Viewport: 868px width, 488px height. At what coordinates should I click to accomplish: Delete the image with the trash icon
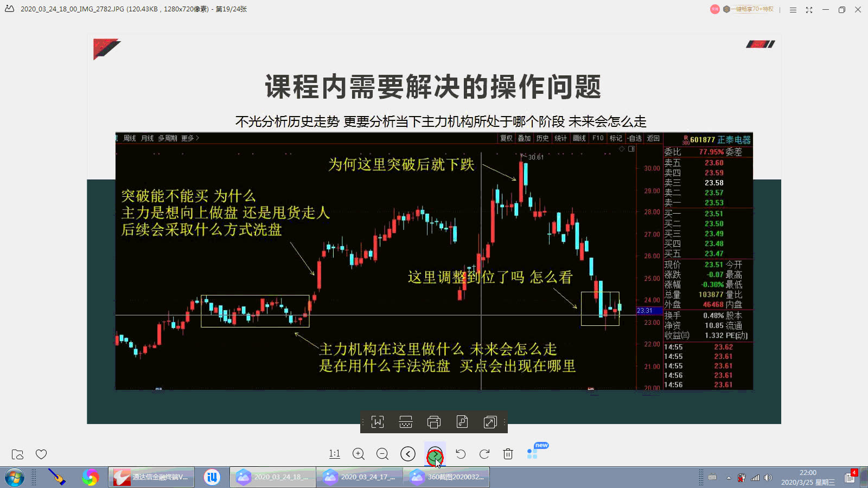pos(508,454)
